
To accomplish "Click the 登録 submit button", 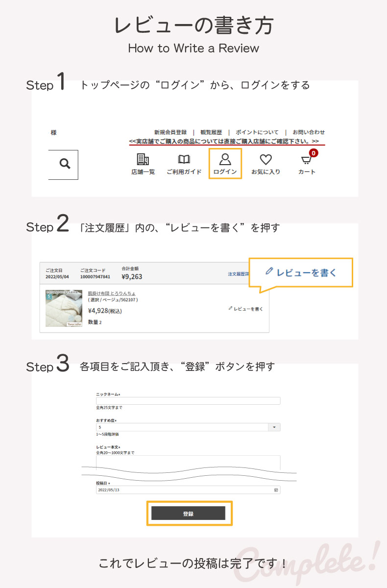I will point(189,513).
